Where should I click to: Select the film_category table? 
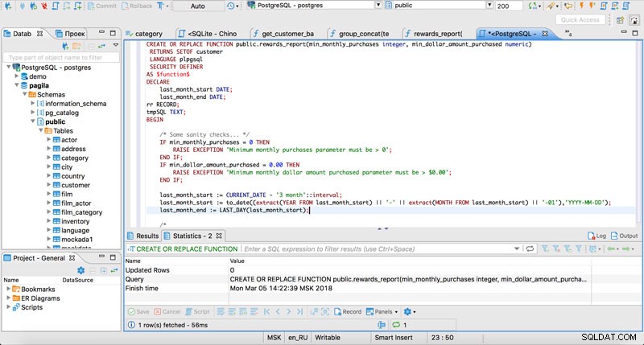point(81,212)
